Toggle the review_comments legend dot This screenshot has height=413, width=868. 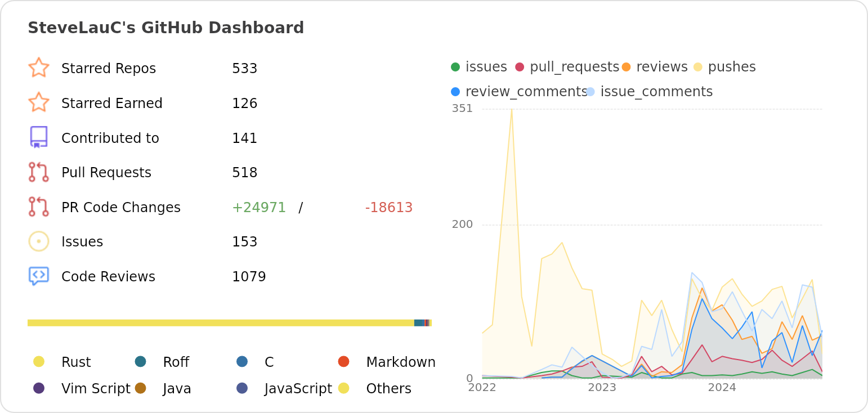[x=455, y=91]
